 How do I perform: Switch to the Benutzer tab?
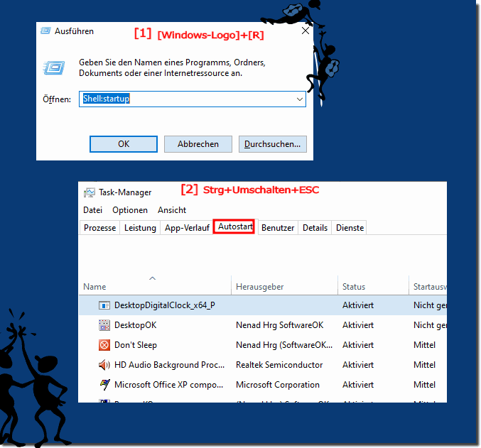[278, 228]
